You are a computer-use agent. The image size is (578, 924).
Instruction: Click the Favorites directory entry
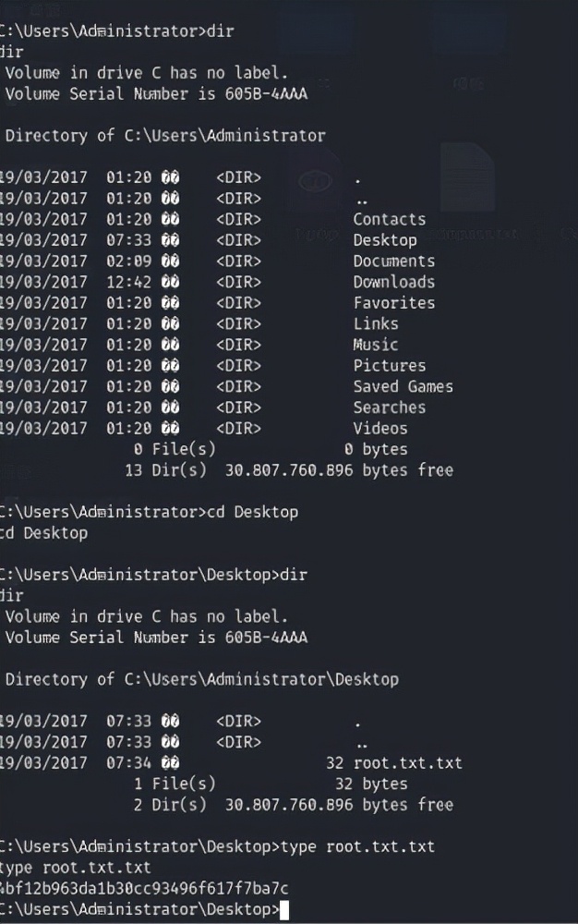click(x=393, y=303)
